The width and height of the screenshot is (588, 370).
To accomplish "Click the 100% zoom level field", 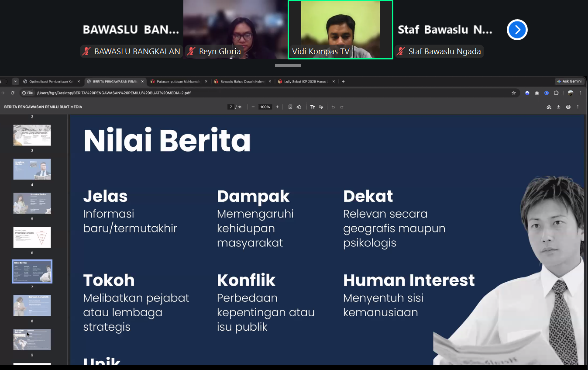I will (x=265, y=107).
